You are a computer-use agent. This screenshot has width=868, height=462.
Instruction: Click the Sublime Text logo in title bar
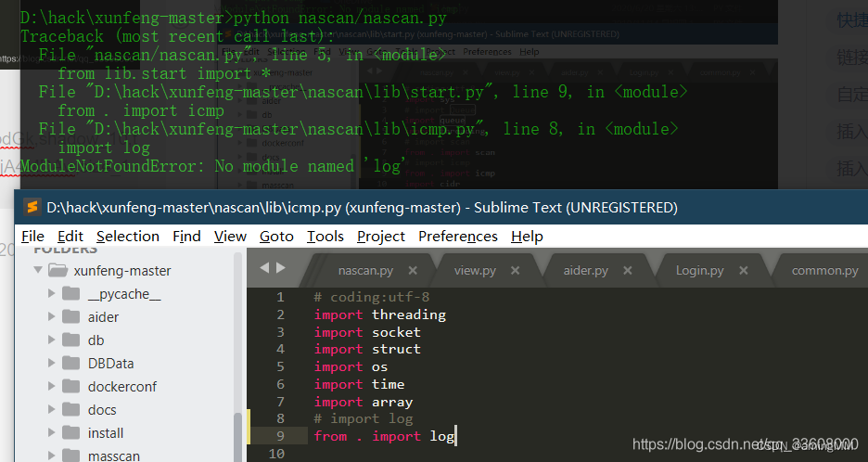point(32,207)
